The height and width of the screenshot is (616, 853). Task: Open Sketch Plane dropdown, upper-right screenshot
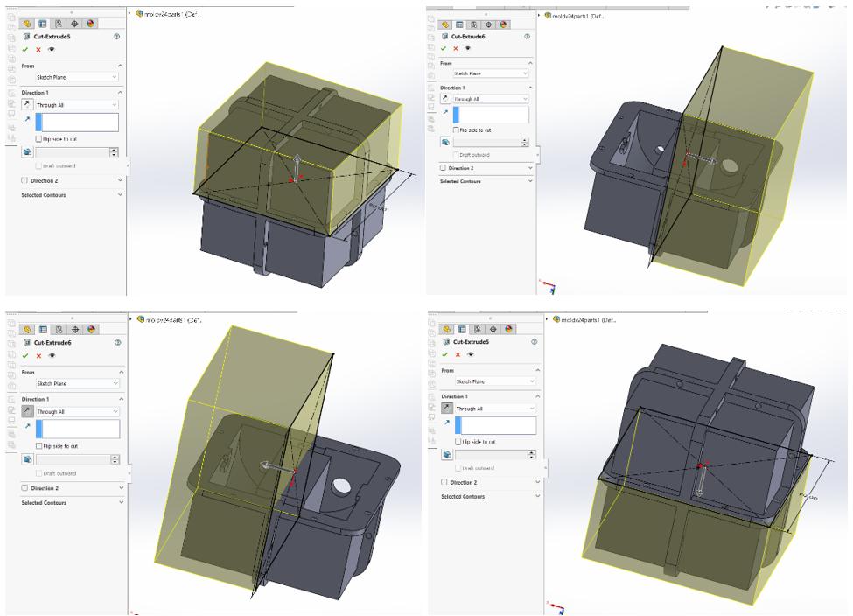[x=490, y=73]
